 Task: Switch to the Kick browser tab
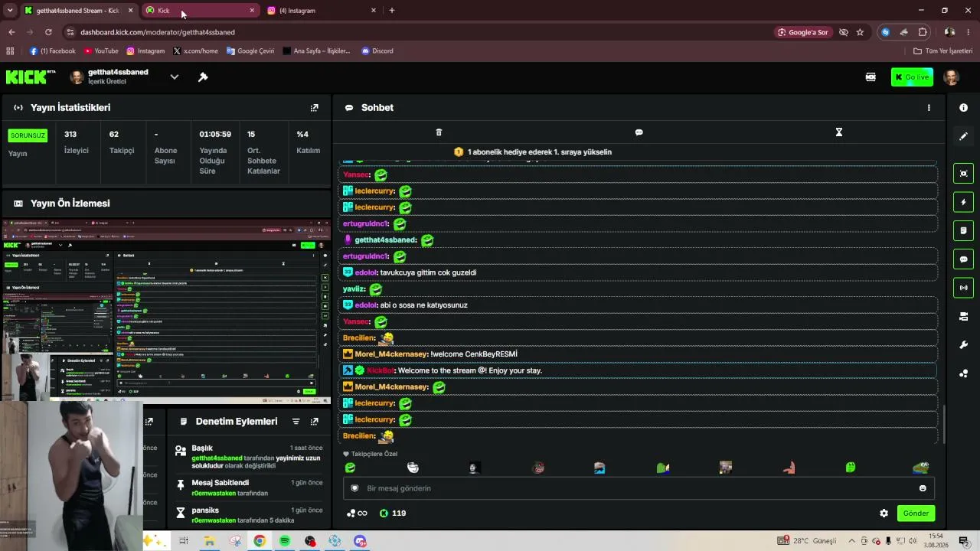202,11
